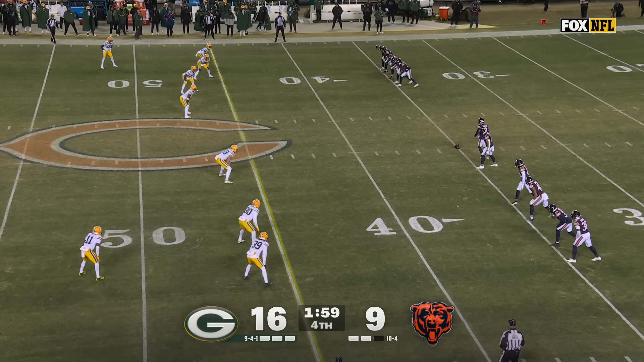This screenshot has width=644, height=362.
Task: Click the 1:59 game clock
Action: 322,313
